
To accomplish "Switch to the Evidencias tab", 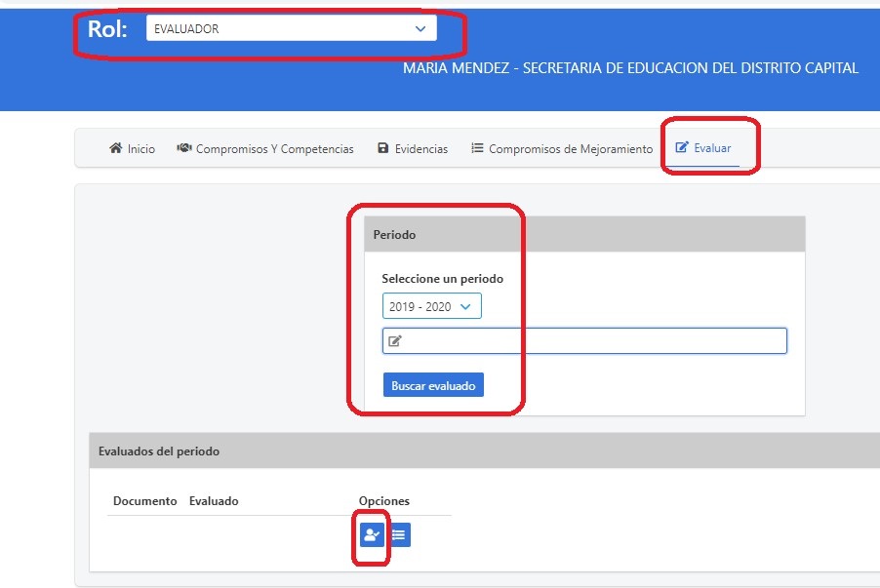I will click(x=413, y=148).
